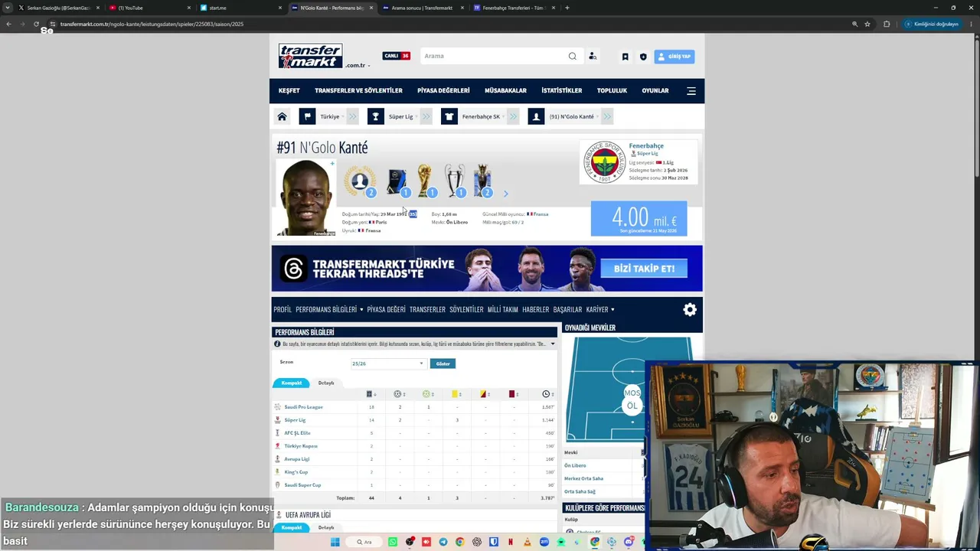This screenshot has height=551, width=980.
Task: Click the Canlı live scores button
Action: [x=397, y=56]
